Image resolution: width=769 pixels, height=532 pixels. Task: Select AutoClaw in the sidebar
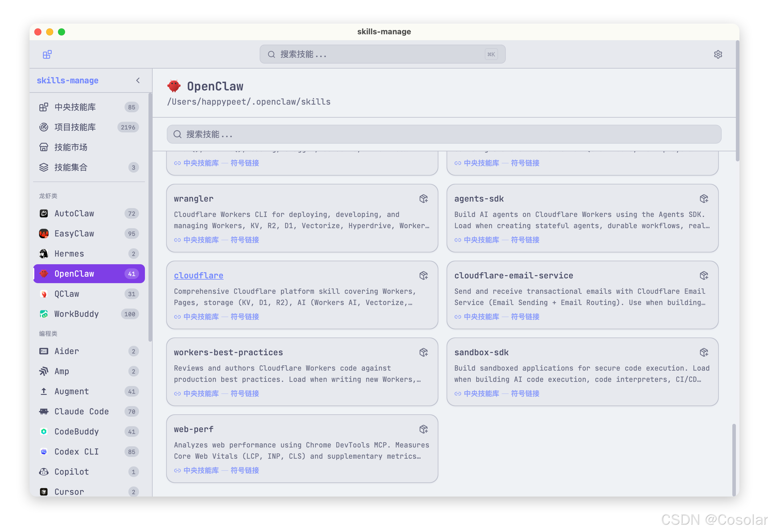click(x=89, y=213)
